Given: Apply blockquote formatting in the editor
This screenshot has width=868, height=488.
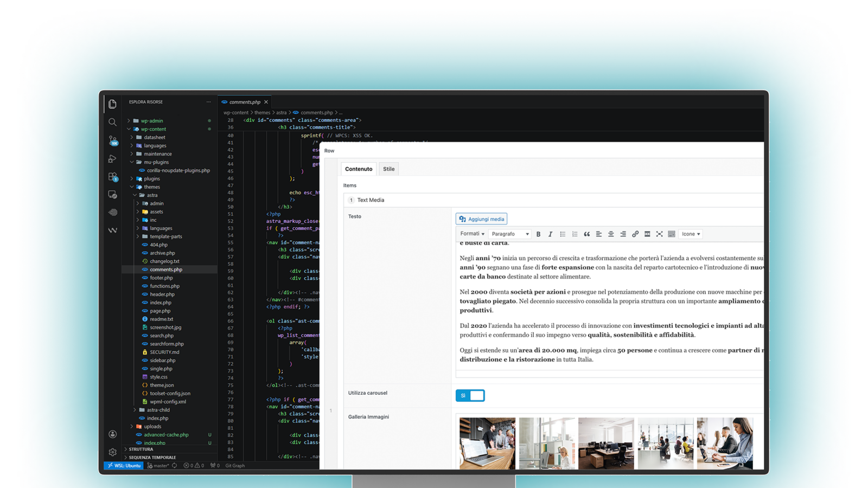Looking at the screenshot, I should [x=586, y=234].
